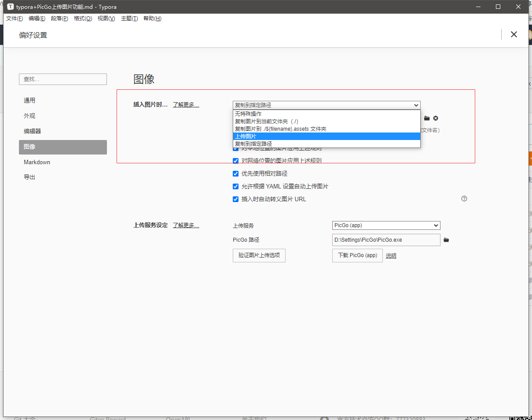Open folder browse icon beside image path
Image resolution: width=532 pixels, height=420 pixels.
pyautogui.click(x=426, y=118)
